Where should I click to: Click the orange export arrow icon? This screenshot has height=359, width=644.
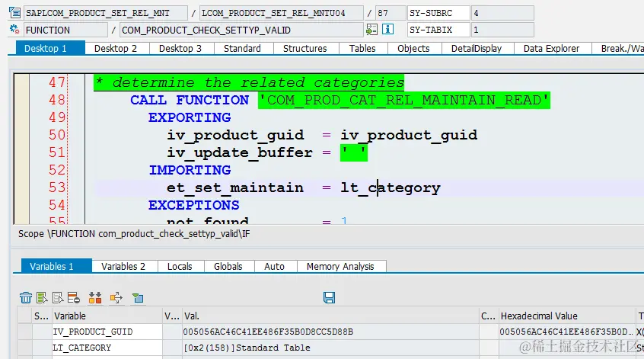point(116,297)
